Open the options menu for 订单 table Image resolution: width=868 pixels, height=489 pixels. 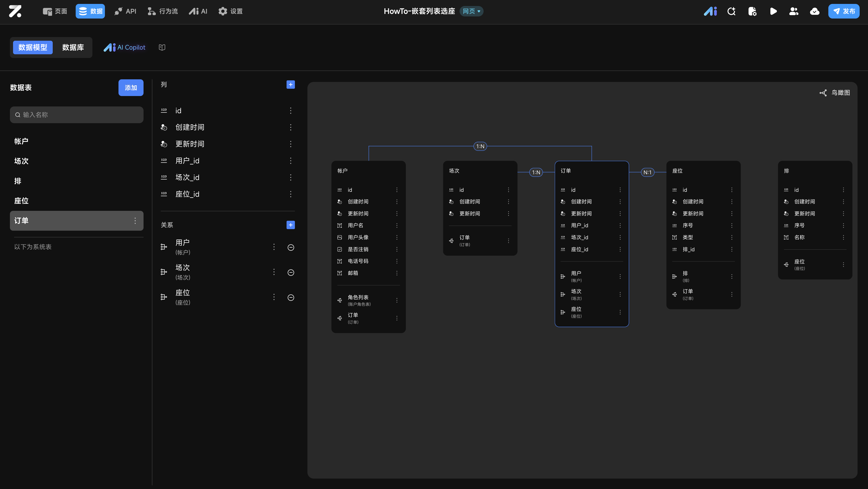coord(135,221)
